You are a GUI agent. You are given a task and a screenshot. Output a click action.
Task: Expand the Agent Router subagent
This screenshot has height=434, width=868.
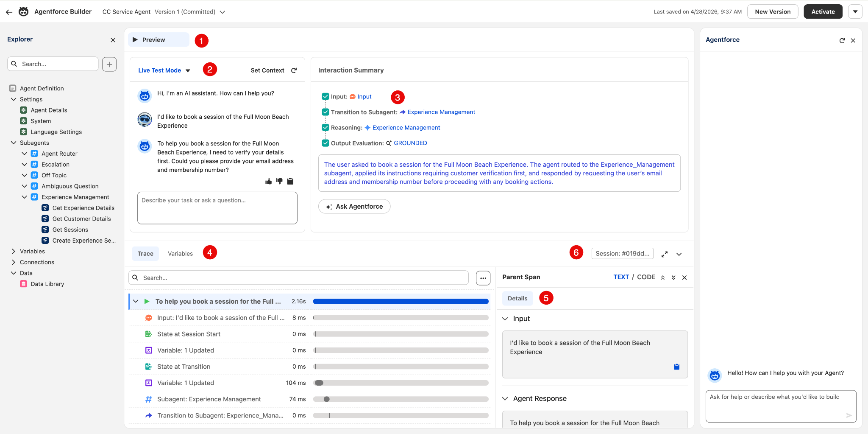(25, 154)
